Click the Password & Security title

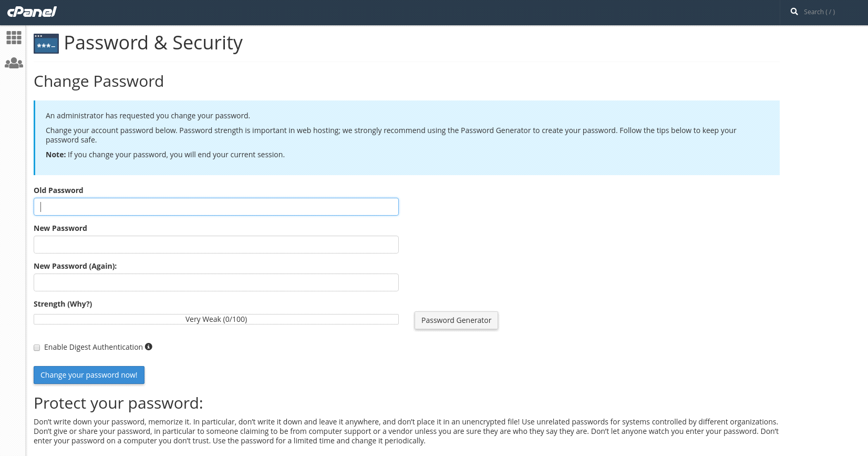[153, 43]
